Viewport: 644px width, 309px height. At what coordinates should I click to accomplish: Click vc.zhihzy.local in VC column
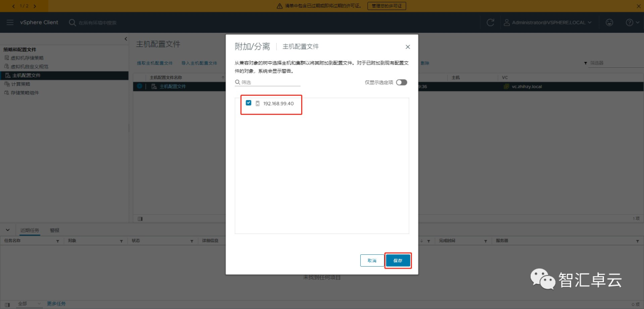(527, 86)
